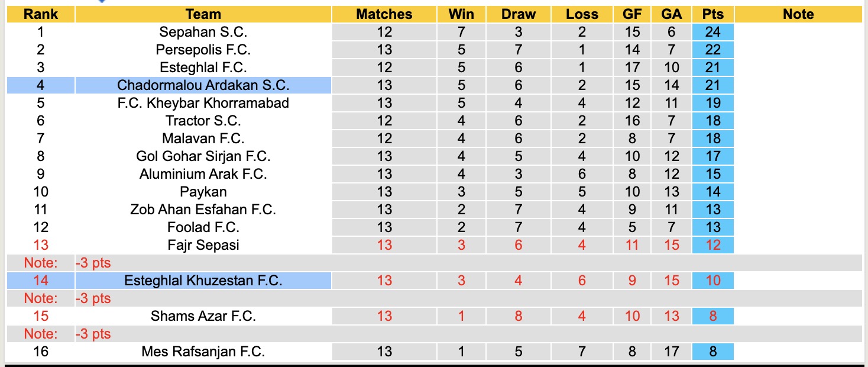Click Sepahan S.C.'s 24 points cell

point(713,32)
